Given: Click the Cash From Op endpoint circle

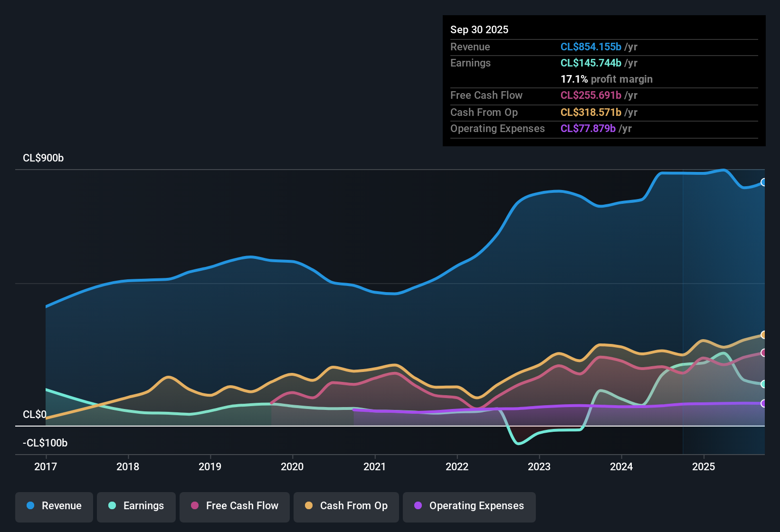Looking at the screenshot, I should [x=763, y=335].
